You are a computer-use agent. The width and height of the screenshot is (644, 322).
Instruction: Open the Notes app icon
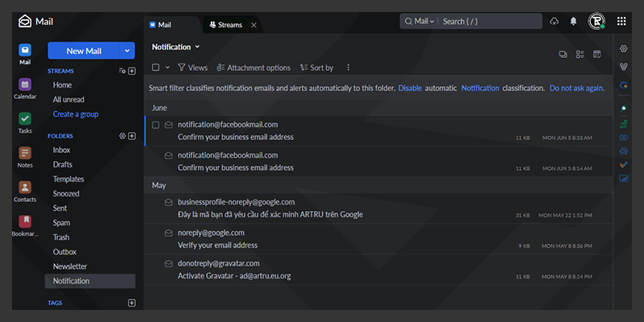click(x=25, y=154)
